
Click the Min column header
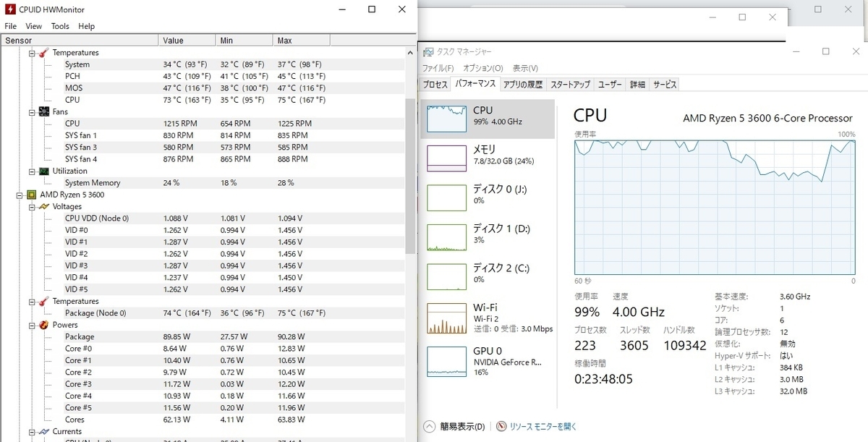click(x=244, y=41)
